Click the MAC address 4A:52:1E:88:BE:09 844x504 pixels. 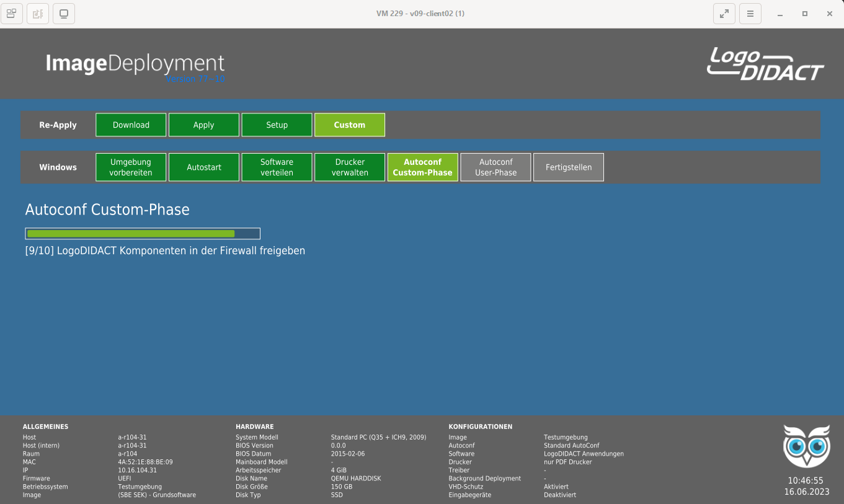tap(145, 462)
